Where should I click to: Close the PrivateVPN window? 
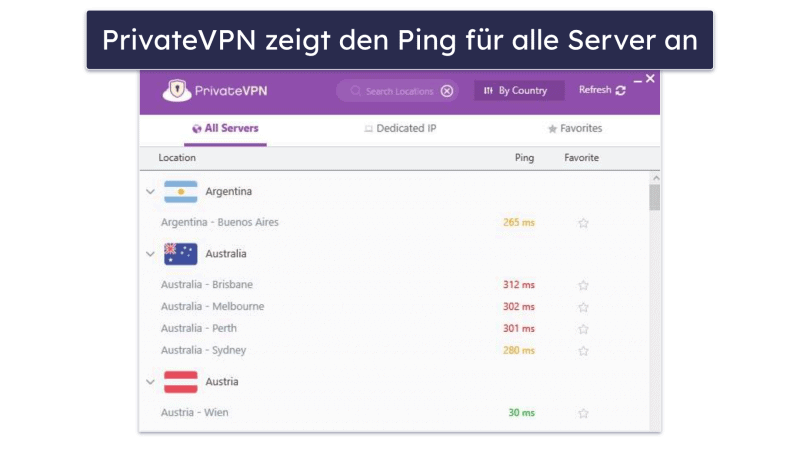pyautogui.click(x=650, y=79)
